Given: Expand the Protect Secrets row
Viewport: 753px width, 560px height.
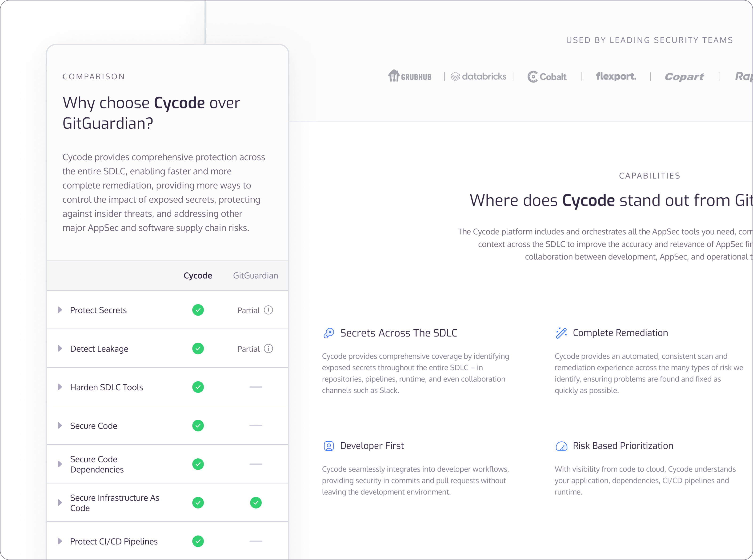Looking at the screenshot, I should pyautogui.click(x=60, y=310).
